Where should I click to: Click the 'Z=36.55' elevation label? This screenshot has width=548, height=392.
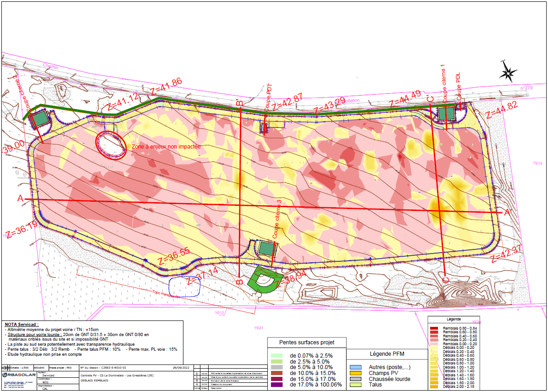point(174,256)
